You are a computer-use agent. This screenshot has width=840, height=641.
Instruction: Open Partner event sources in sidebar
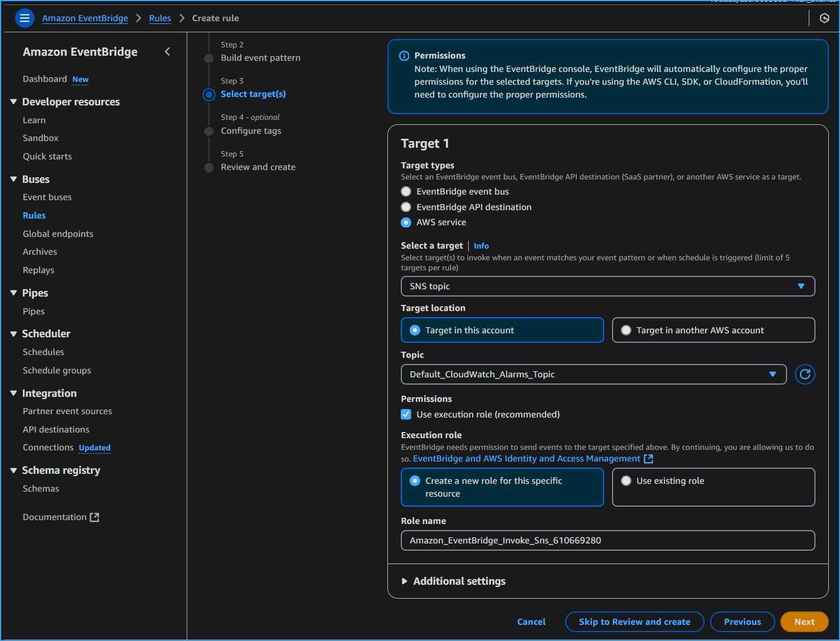[x=67, y=411]
